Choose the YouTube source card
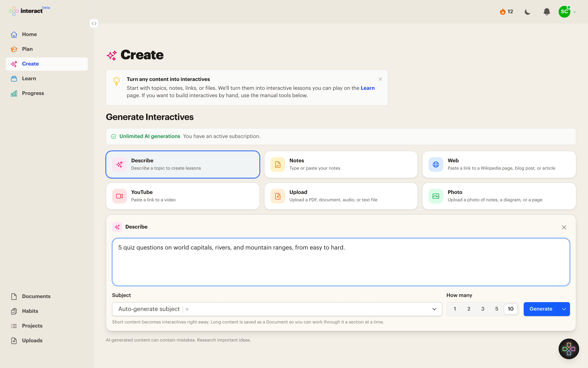This screenshot has width=588, height=368. click(183, 196)
